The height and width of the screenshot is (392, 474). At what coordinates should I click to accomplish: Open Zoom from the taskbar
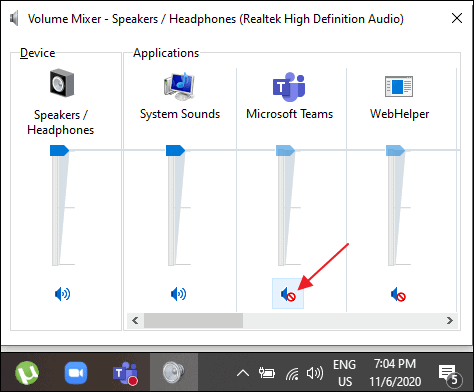click(x=76, y=373)
